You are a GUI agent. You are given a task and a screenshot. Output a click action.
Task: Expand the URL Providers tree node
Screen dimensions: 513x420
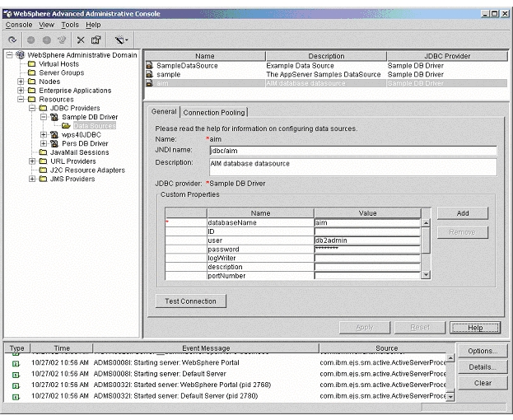[32, 161]
